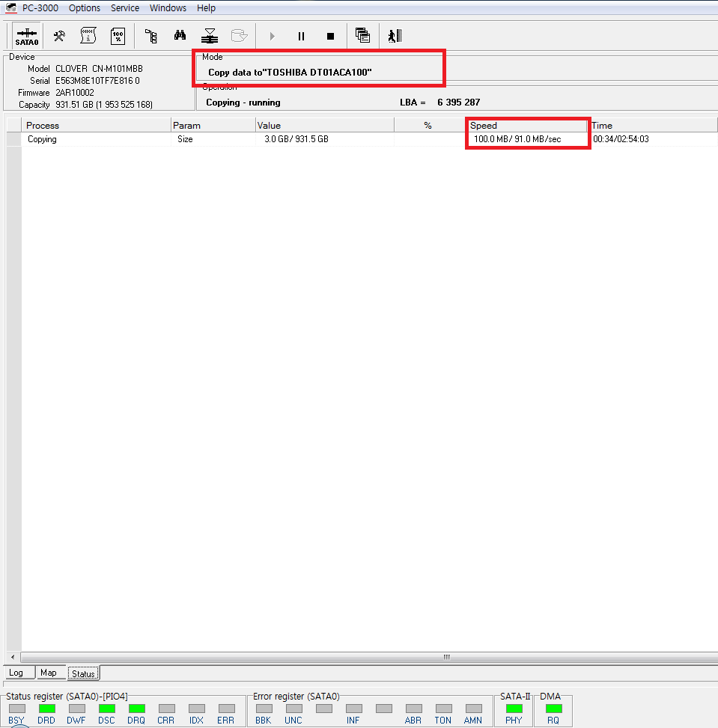Click the capacity value 931.51 GB
Image resolution: width=718 pixels, height=728 pixels.
click(x=104, y=105)
